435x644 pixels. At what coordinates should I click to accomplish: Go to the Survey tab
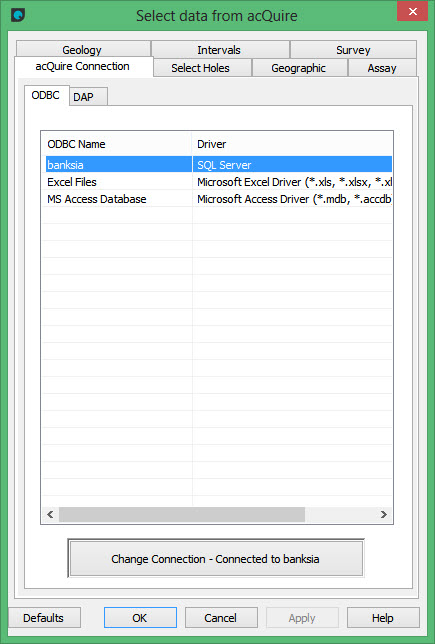353,50
